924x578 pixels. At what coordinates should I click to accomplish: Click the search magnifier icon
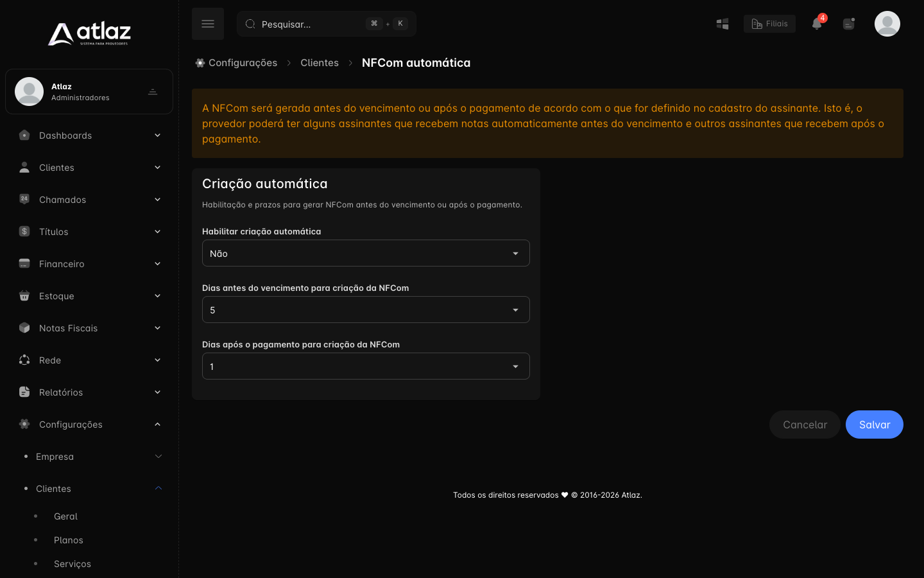click(x=250, y=24)
